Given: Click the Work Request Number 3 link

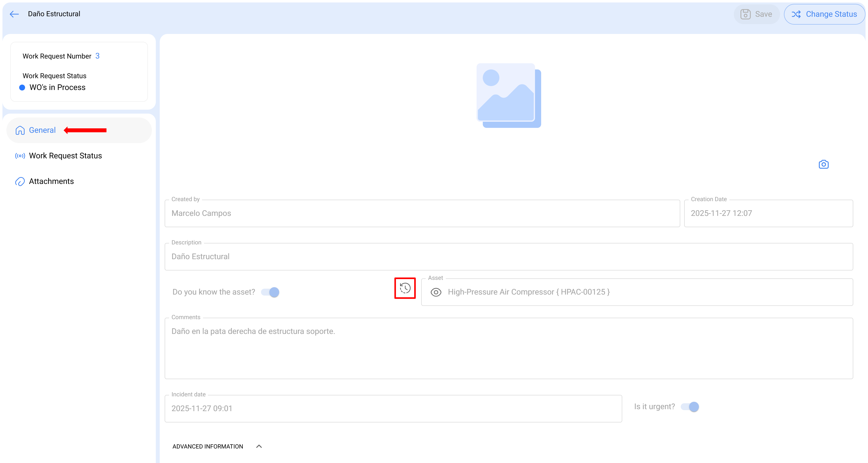Looking at the screenshot, I should [97, 56].
